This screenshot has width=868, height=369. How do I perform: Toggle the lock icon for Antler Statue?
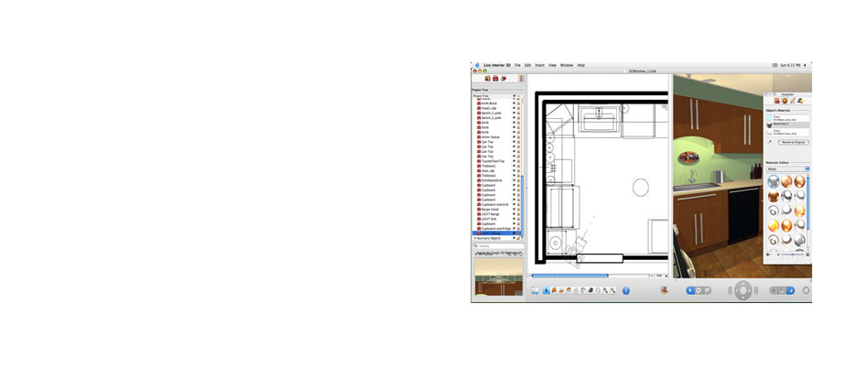[x=519, y=137]
